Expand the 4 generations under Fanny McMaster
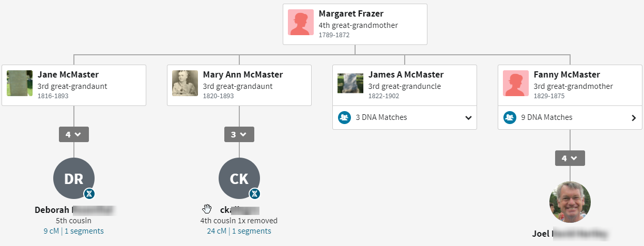The image size is (644, 246). click(x=570, y=158)
